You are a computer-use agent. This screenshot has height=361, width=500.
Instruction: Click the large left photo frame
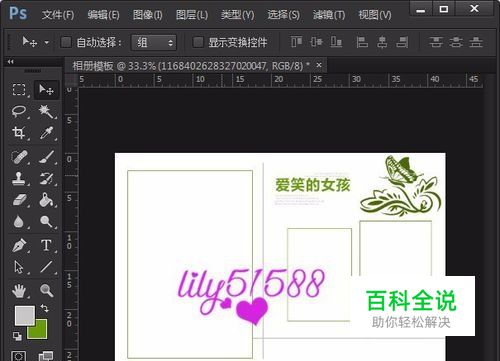190,264
